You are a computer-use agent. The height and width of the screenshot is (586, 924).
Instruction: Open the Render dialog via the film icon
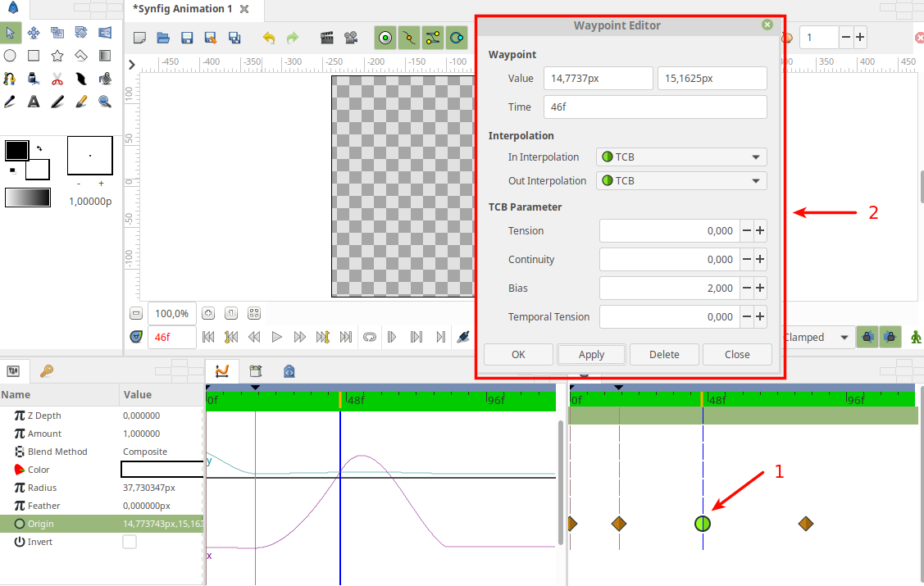point(326,37)
